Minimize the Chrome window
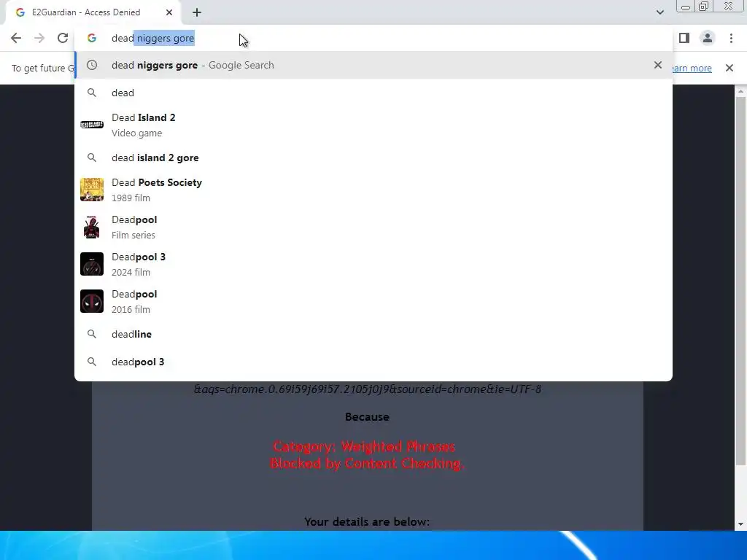The width and height of the screenshot is (747, 560). point(686,6)
